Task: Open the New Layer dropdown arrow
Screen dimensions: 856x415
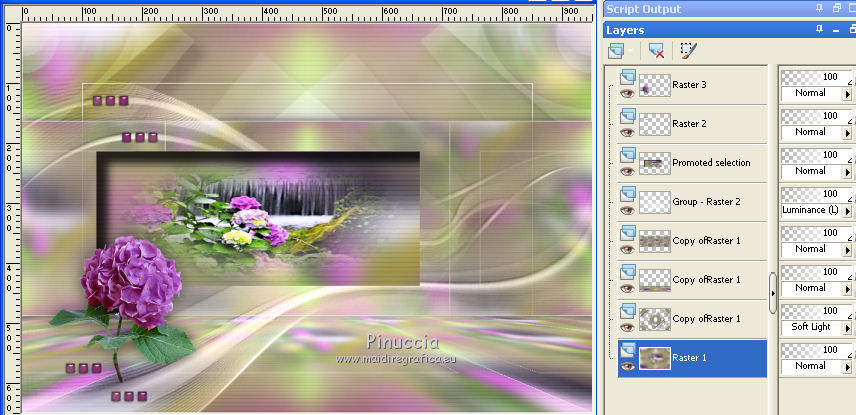Action: [x=631, y=52]
